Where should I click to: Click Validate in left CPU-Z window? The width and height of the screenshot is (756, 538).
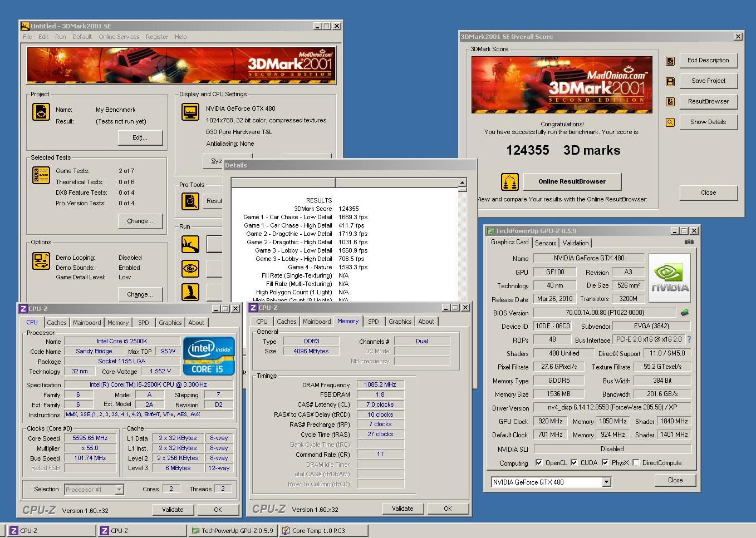coord(173,510)
